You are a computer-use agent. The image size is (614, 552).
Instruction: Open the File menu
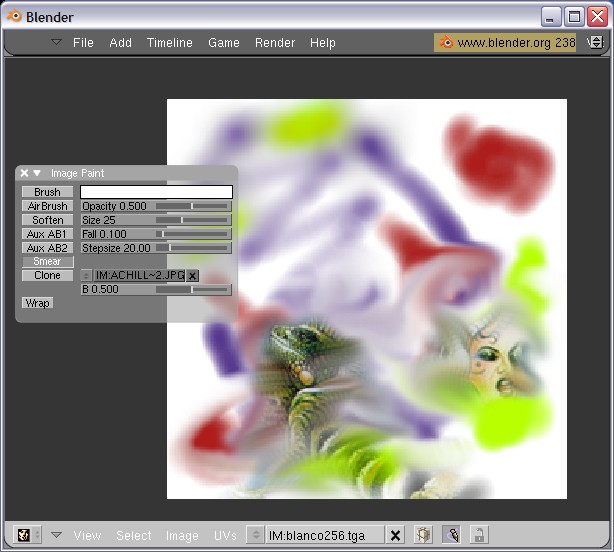click(x=83, y=42)
